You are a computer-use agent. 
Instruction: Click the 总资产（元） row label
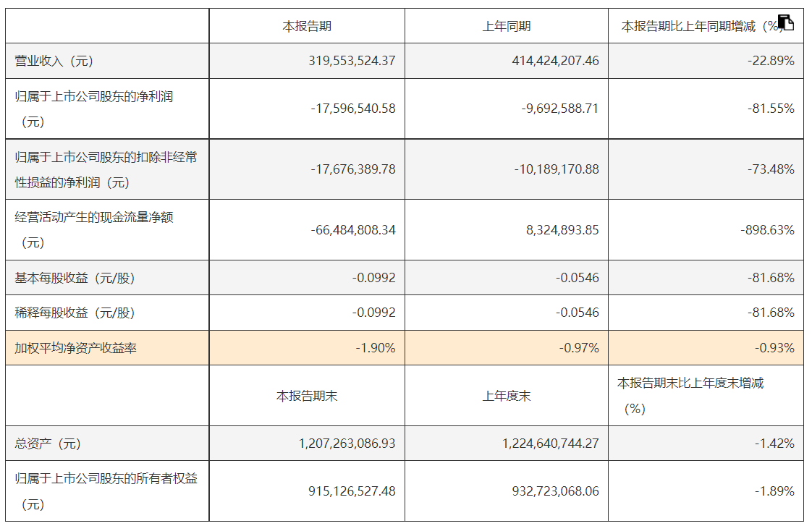(x=48, y=444)
